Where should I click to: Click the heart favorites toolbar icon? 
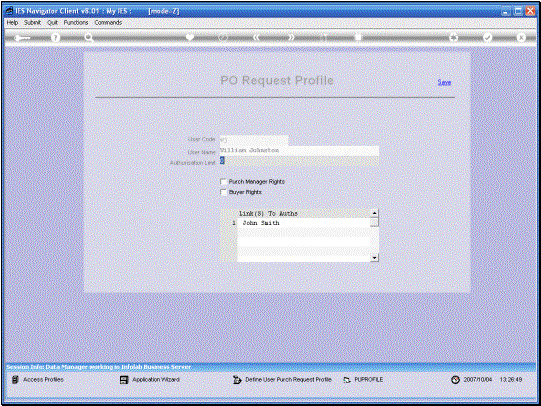coord(189,37)
